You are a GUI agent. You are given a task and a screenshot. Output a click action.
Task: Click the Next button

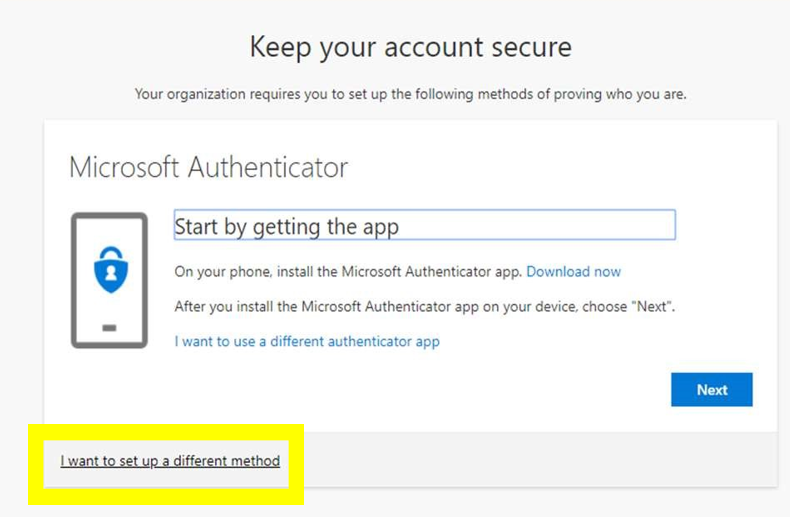[x=711, y=390]
